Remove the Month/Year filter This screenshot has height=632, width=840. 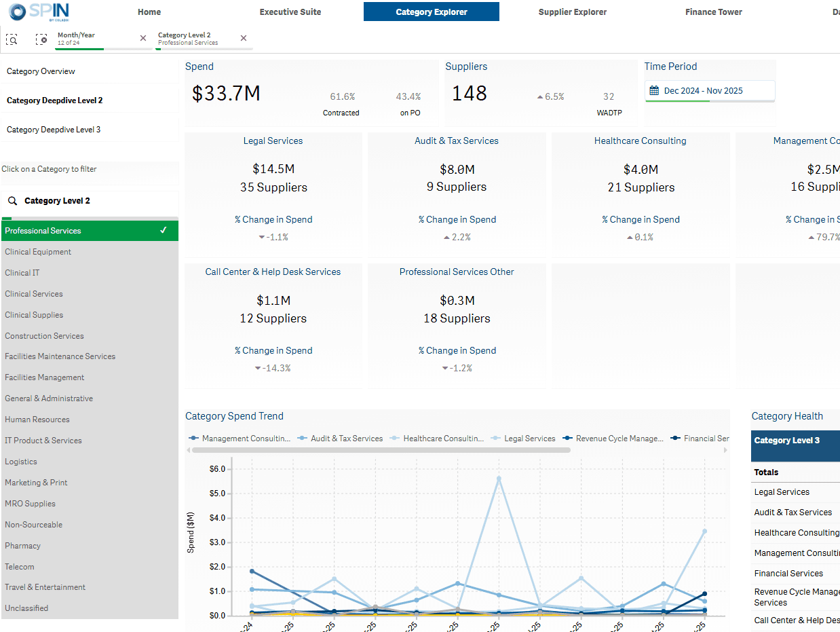point(142,38)
